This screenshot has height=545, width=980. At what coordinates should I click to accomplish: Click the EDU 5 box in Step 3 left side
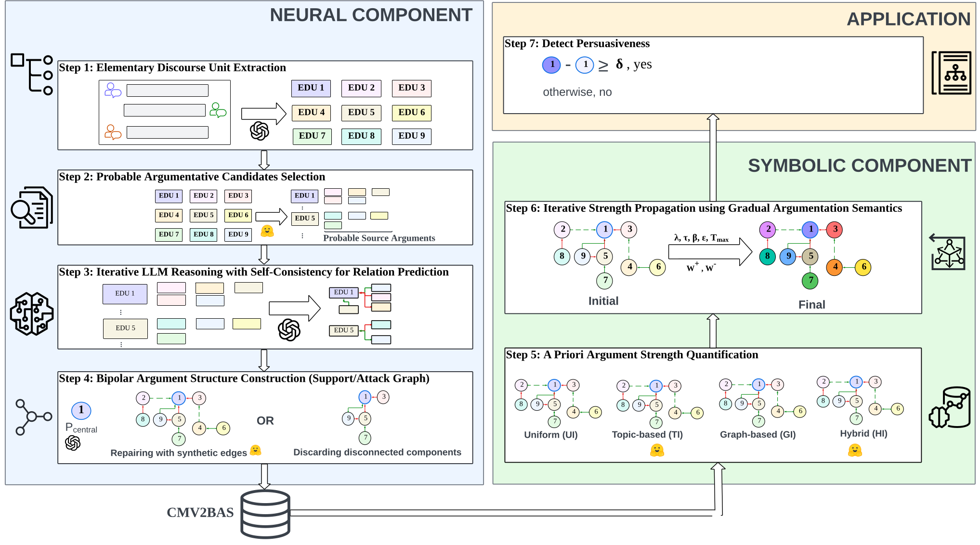tap(125, 328)
